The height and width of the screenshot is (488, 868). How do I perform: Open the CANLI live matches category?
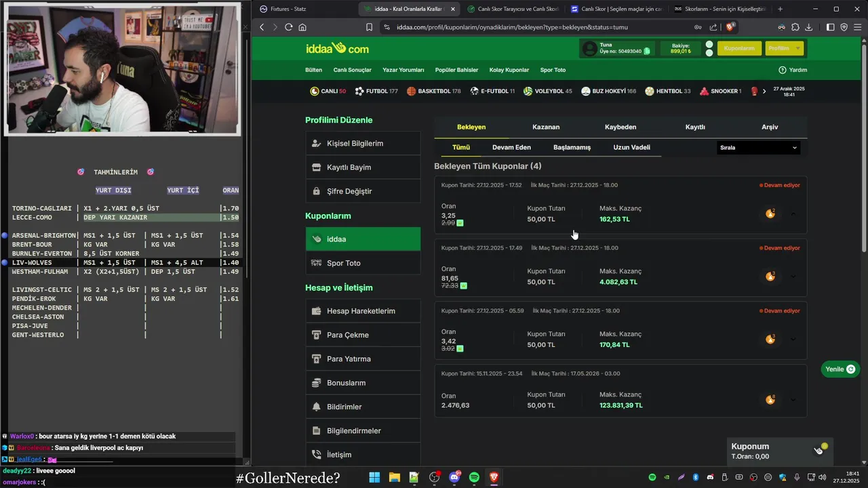[328, 91]
